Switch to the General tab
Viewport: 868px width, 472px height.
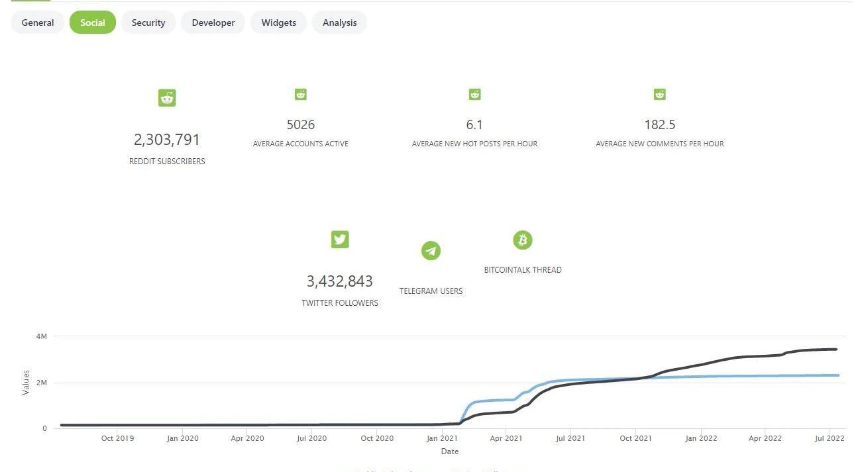pos(38,23)
